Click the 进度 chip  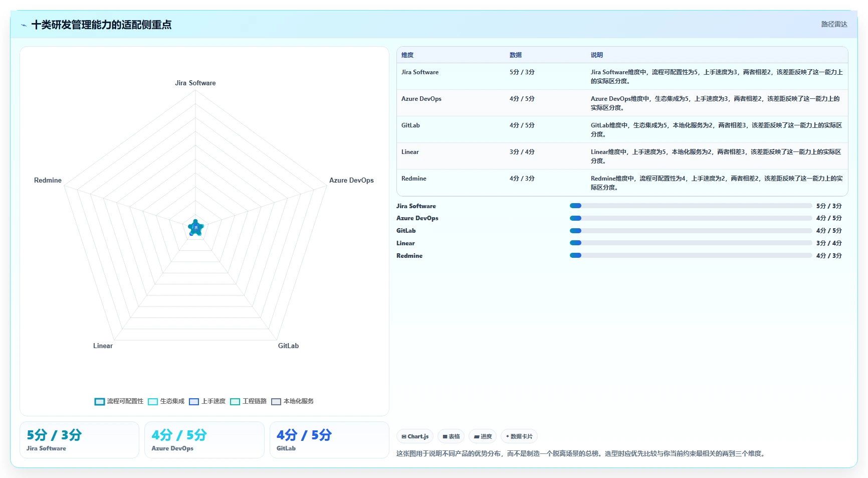pyautogui.click(x=483, y=436)
